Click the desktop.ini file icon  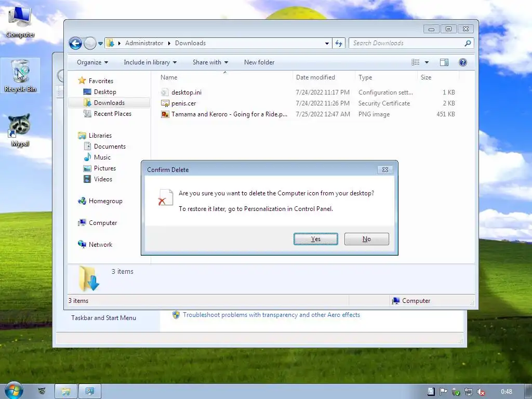click(x=165, y=92)
